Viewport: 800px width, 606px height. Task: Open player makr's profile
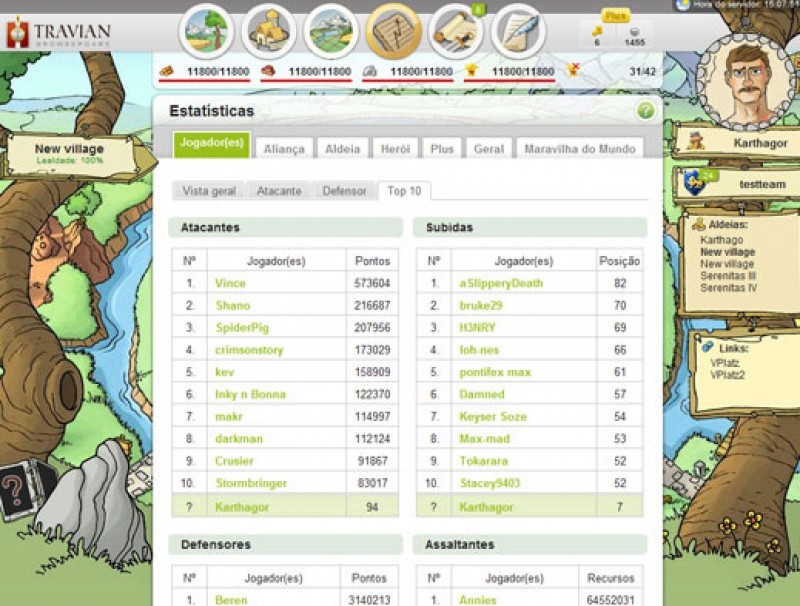[x=229, y=416]
